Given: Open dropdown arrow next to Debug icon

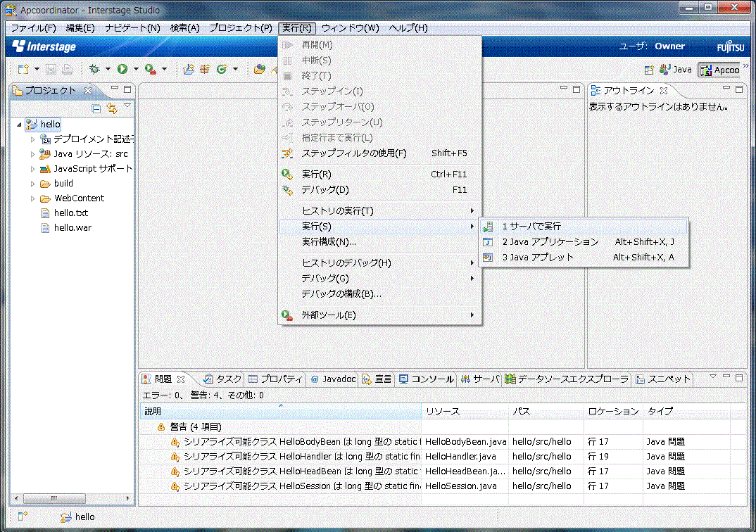Looking at the screenshot, I should (108, 70).
